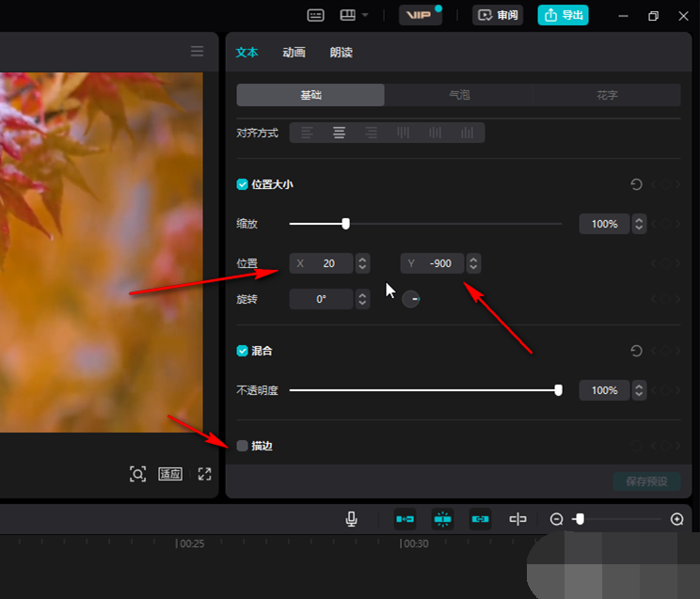The height and width of the screenshot is (599, 700).
Task: Uncheck the 位置大小 checkbox
Action: pyautogui.click(x=242, y=184)
